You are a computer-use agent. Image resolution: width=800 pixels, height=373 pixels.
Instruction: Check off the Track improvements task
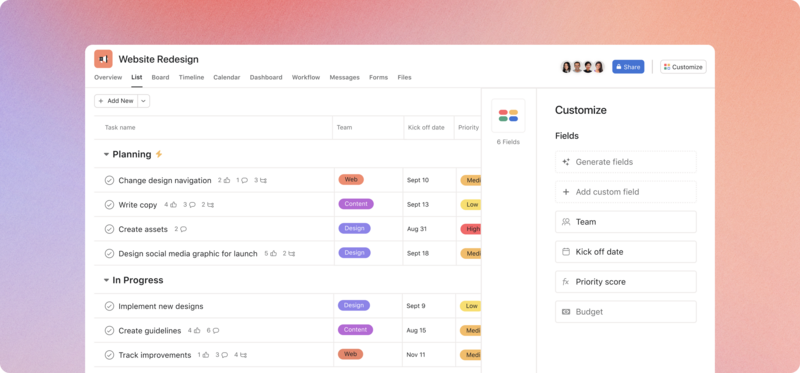[x=109, y=355]
